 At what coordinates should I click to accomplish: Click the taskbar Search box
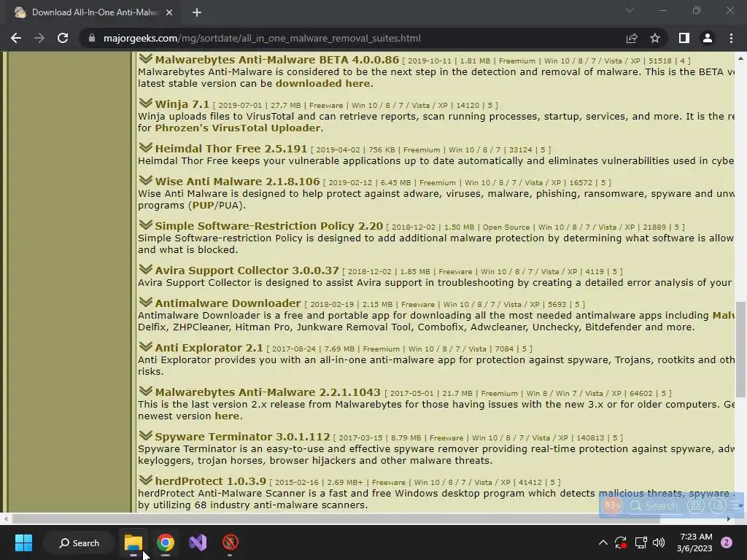(x=79, y=542)
